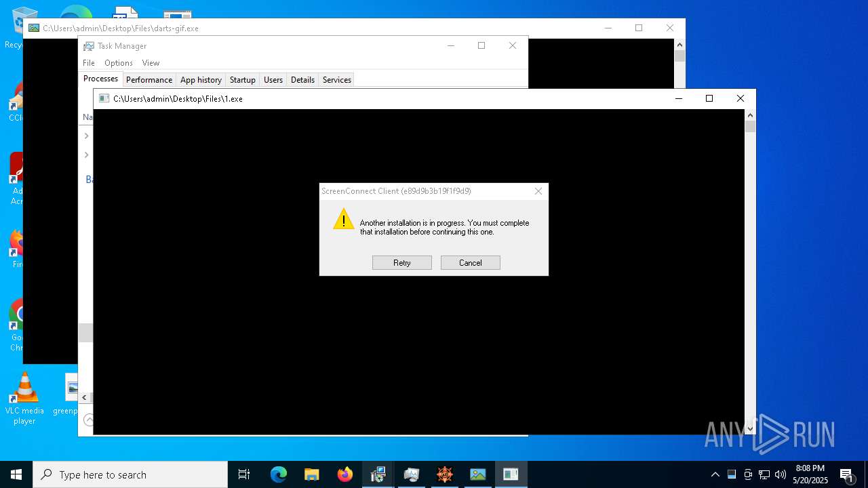Launch Firefox from the taskbar

coord(345,474)
